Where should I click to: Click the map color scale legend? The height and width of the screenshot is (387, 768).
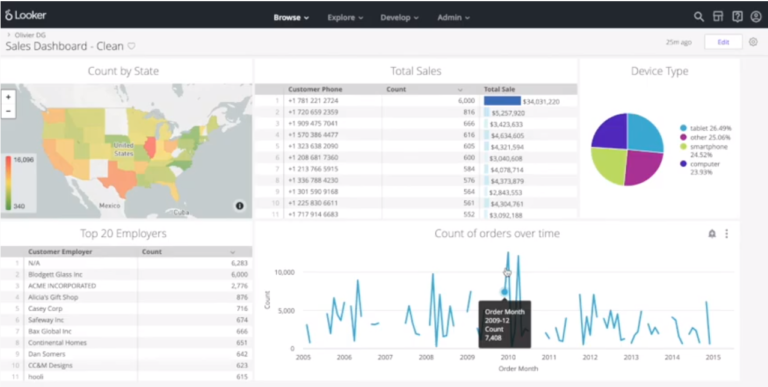(x=19, y=183)
